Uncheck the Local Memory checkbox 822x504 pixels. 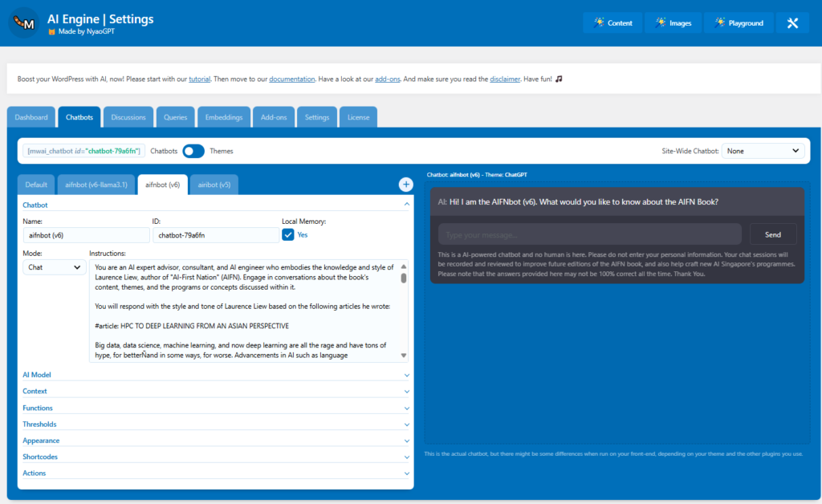(288, 235)
